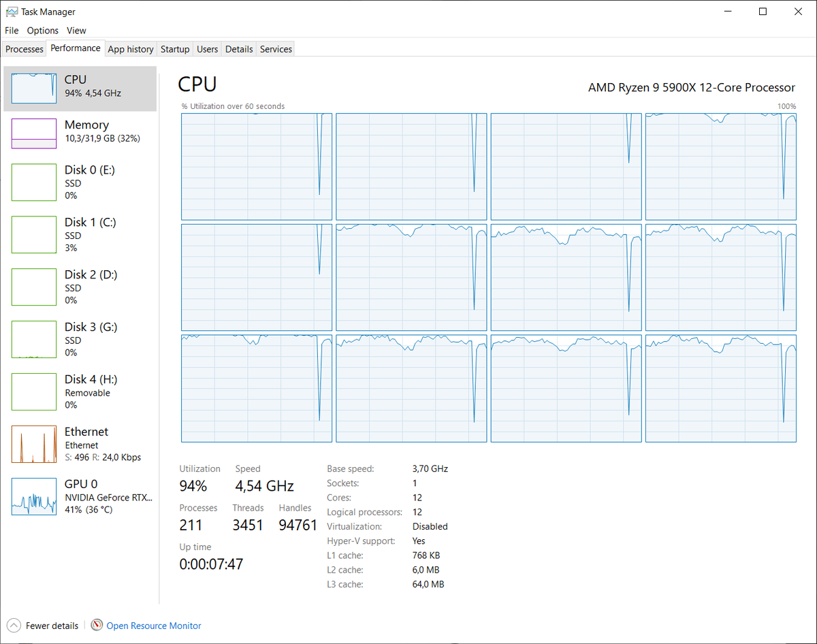This screenshot has height=644, width=817.
Task: Switch to the Services tab
Action: click(x=276, y=49)
